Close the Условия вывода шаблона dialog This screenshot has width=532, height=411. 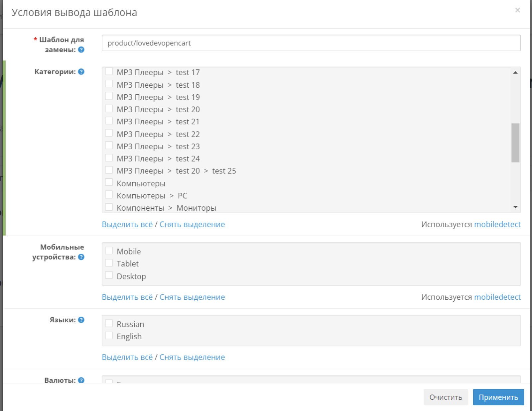coord(517,10)
